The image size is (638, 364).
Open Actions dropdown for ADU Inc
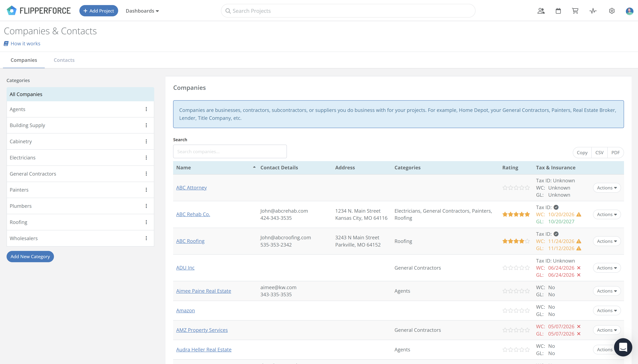(x=607, y=268)
